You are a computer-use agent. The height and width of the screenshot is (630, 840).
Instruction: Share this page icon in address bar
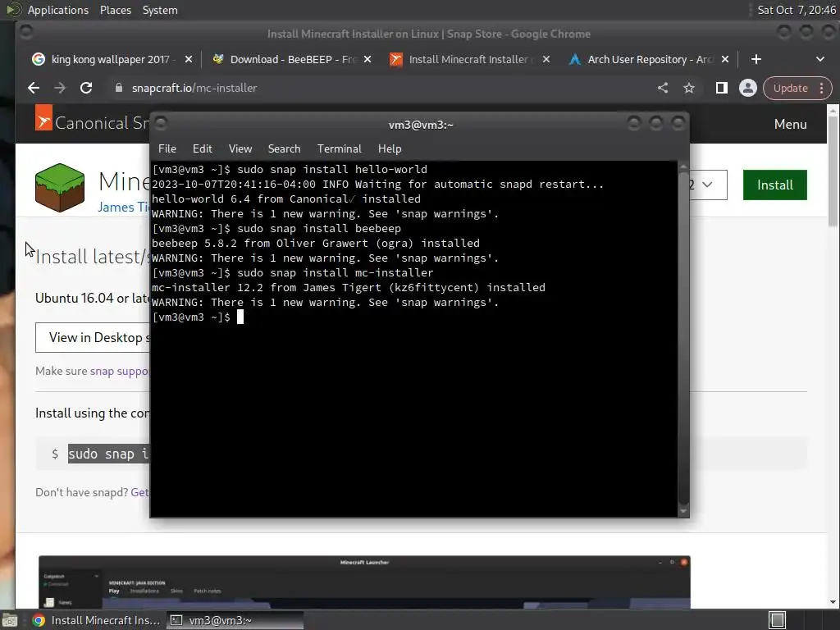[x=663, y=88]
